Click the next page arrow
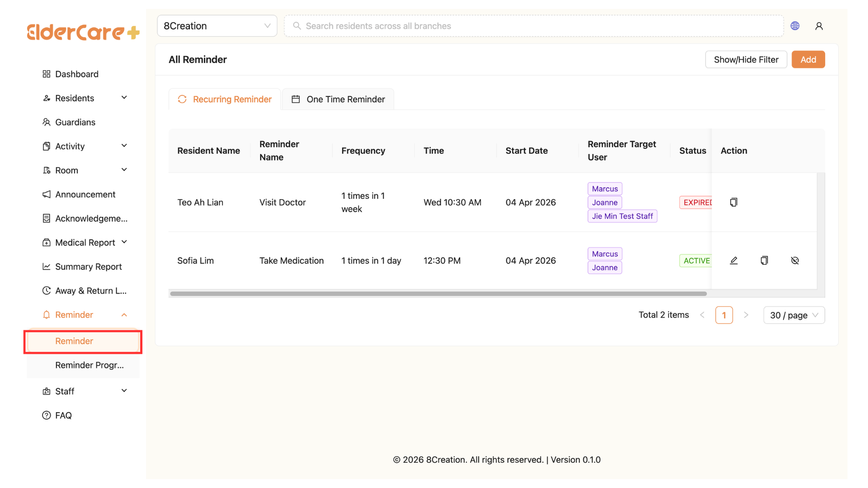The width and height of the screenshot is (868, 488). [746, 315]
